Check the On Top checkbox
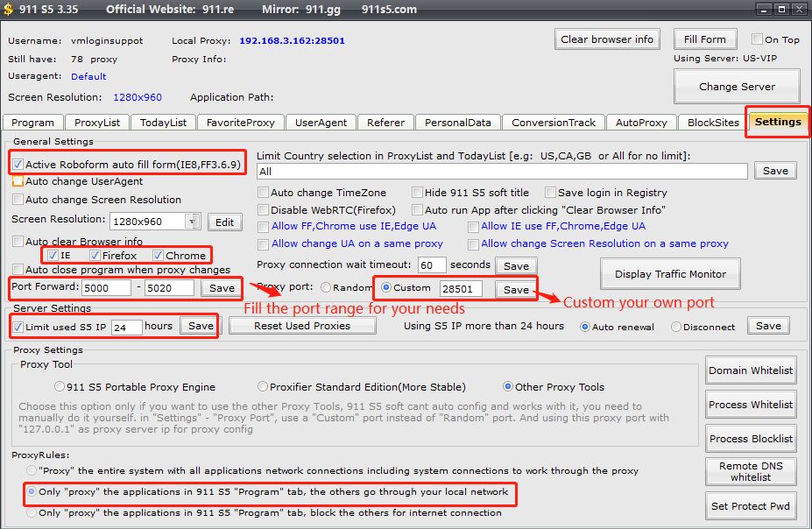The width and height of the screenshot is (812, 529). click(758, 39)
